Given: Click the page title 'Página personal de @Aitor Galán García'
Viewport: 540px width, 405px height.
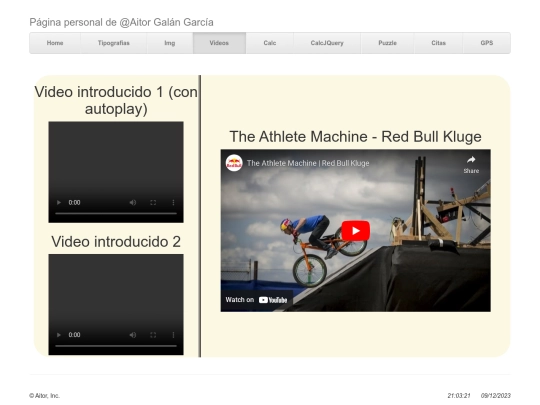Looking at the screenshot, I should coord(121,22).
